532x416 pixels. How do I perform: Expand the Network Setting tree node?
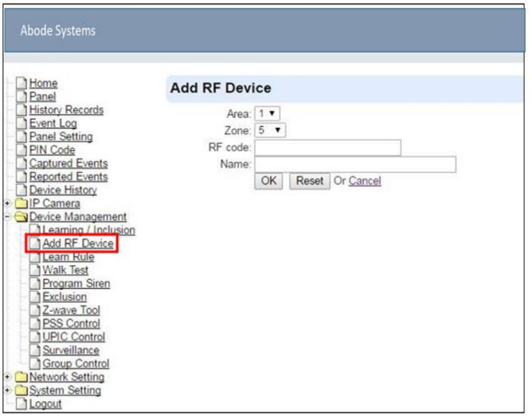click(x=7, y=377)
